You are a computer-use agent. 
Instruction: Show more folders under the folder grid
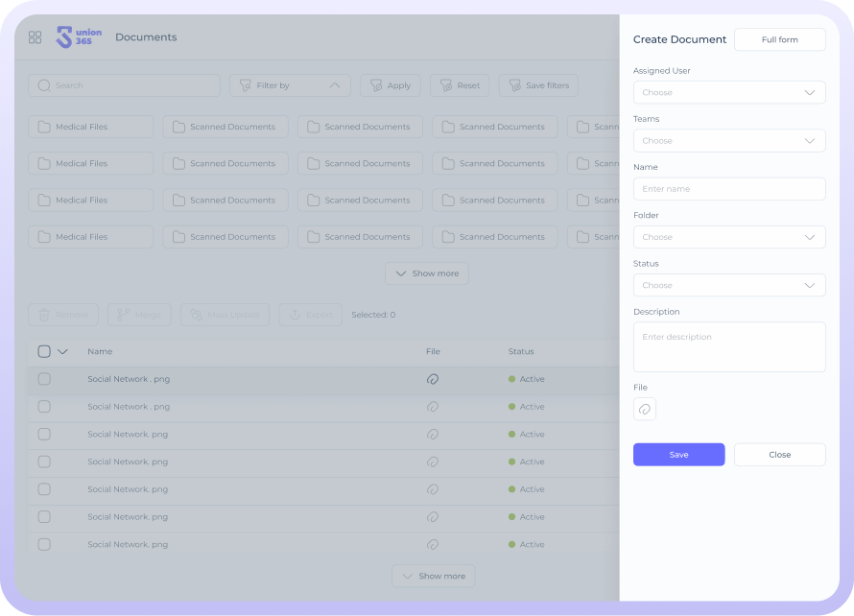pos(427,273)
